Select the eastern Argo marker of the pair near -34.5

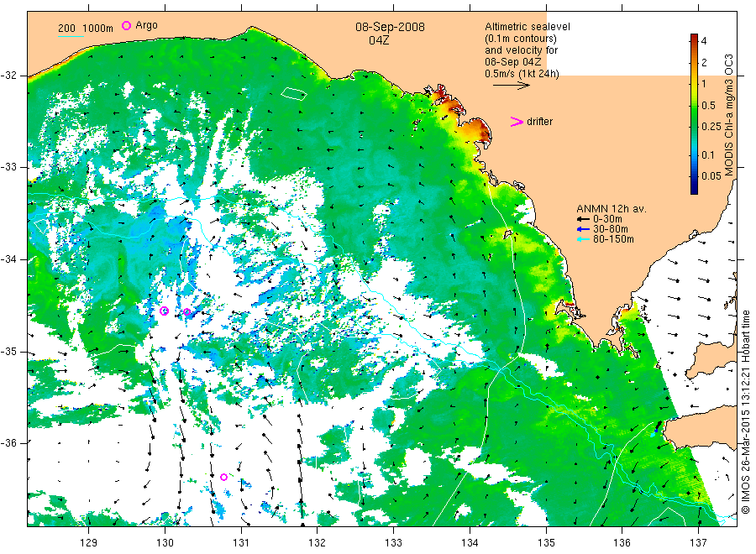point(187,312)
